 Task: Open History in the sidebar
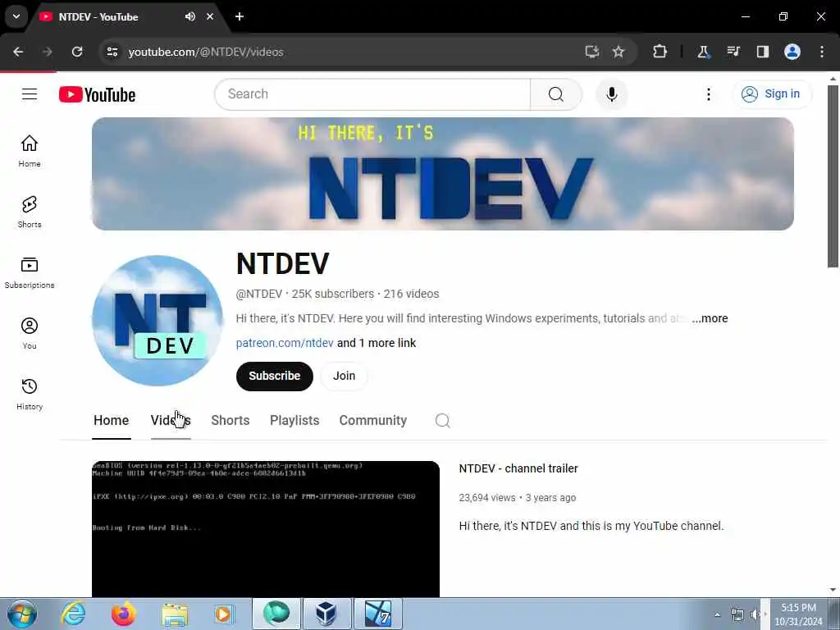[x=30, y=394]
